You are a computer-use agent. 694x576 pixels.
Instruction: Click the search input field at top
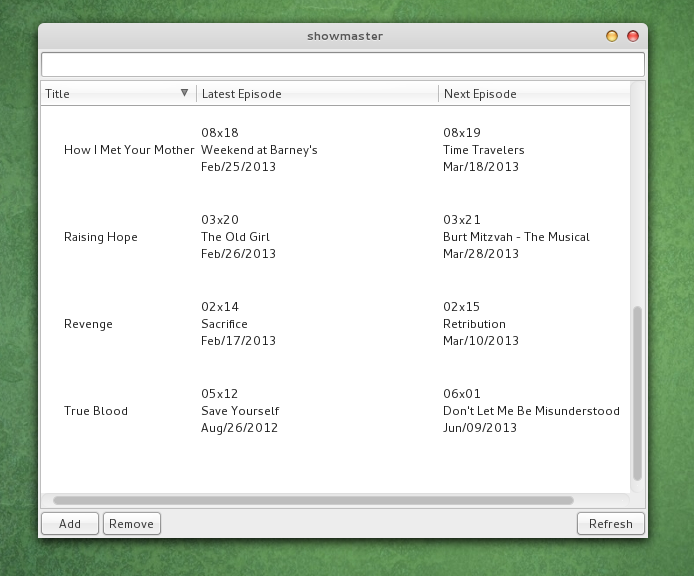(x=343, y=65)
